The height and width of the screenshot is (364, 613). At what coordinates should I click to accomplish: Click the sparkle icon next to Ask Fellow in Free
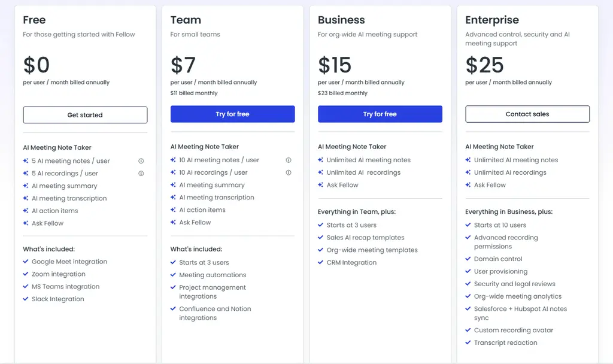(x=25, y=223)
